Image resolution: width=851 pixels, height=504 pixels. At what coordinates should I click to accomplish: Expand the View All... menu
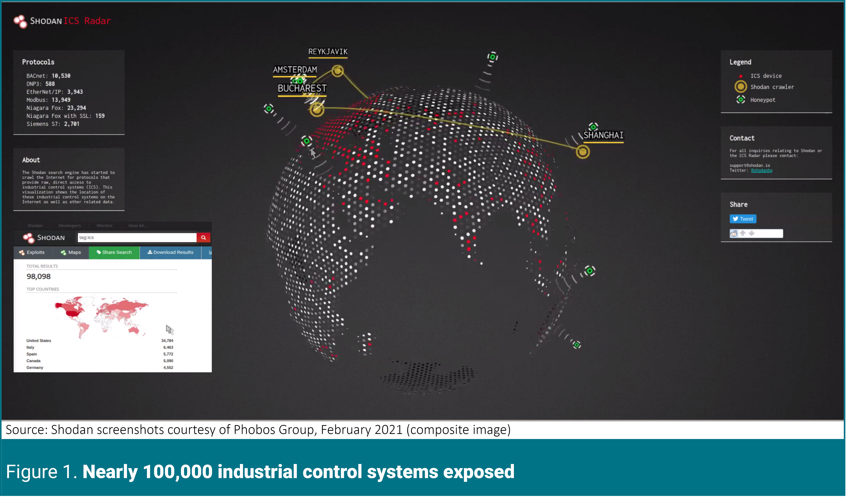tap(138, 226)
